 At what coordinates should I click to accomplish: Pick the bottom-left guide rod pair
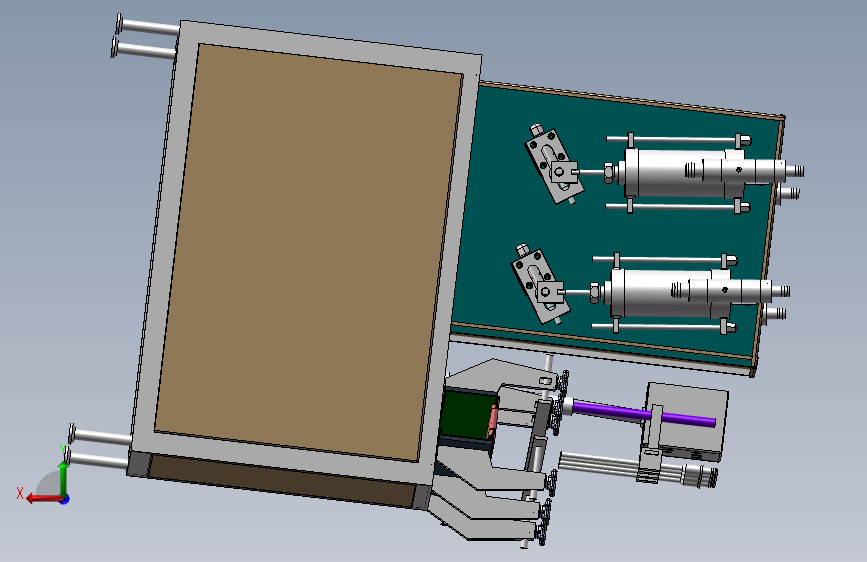[x=98, y=448]
